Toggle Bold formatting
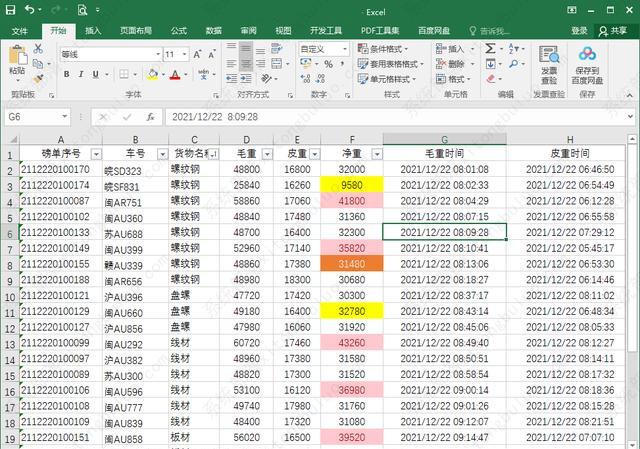The width and height of the screenshot is (640, 449). pos(67,74)
